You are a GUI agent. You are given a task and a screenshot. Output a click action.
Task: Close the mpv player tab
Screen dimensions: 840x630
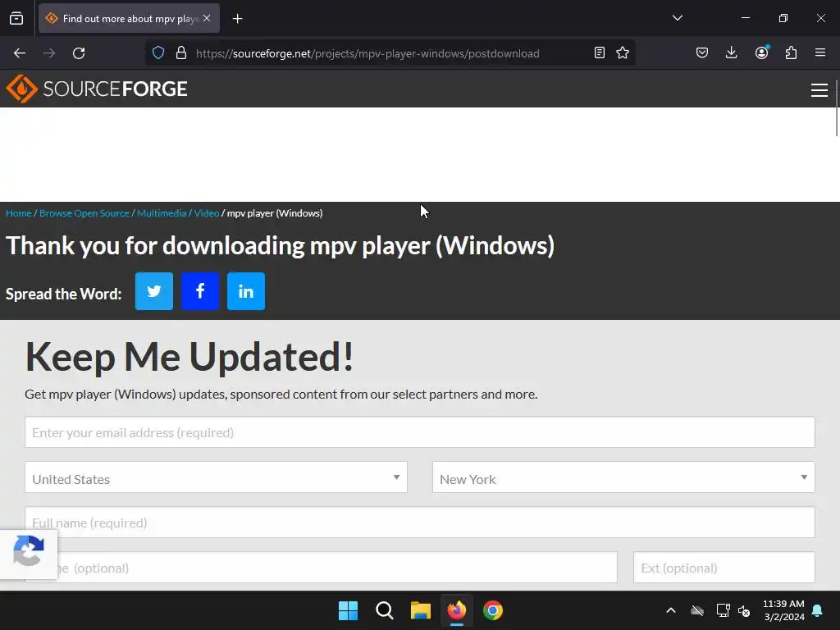[207, 18]
